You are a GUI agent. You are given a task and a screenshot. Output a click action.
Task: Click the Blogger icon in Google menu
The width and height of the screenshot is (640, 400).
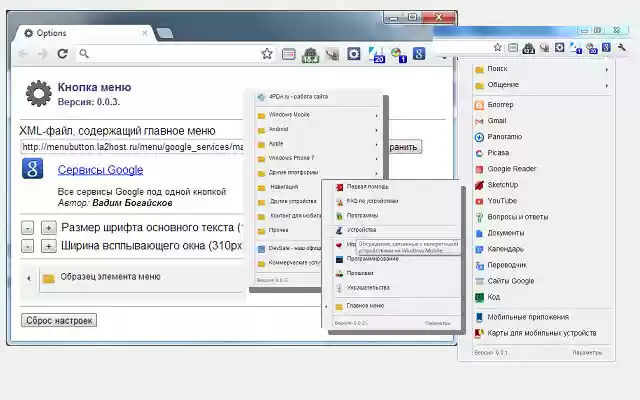click(479, 105)
